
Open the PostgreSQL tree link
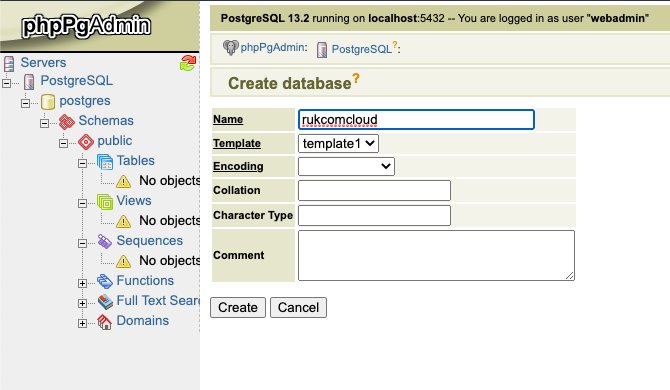(x=76, y=80)
